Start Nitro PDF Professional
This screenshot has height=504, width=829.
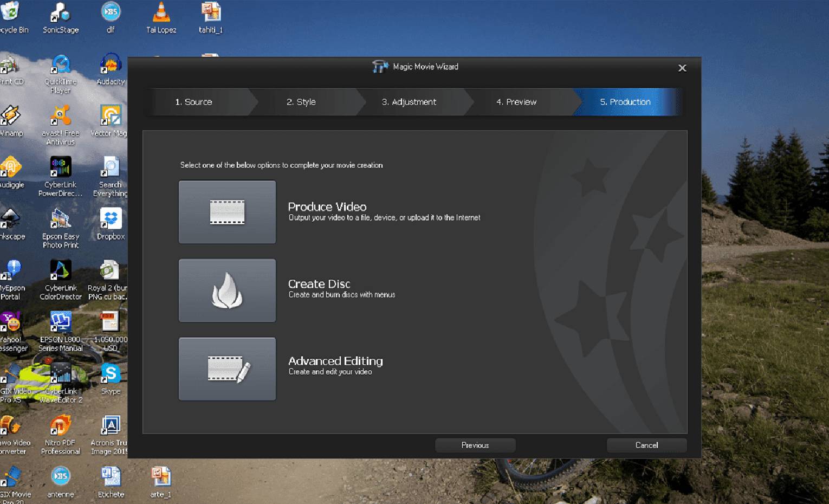tap(60, 425)
